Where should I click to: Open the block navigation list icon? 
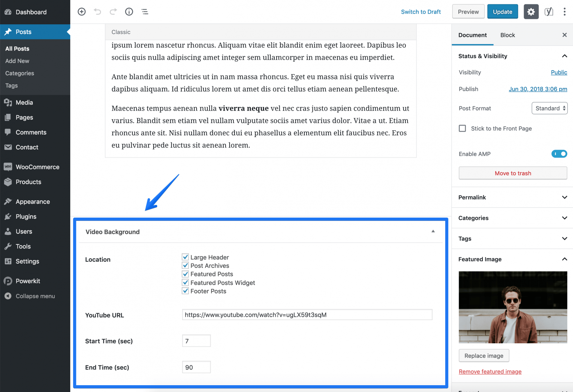[x=145, y=12]
